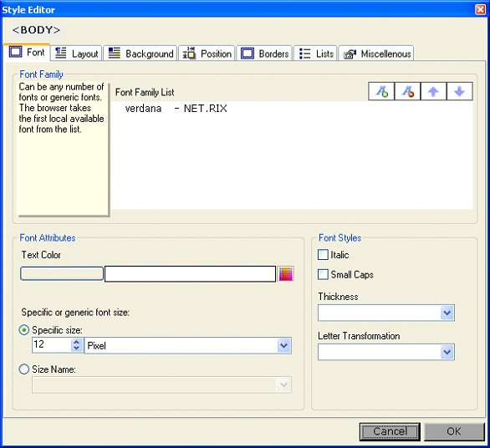
Task: Check the Small Caps option
Action: pos(323,274)
